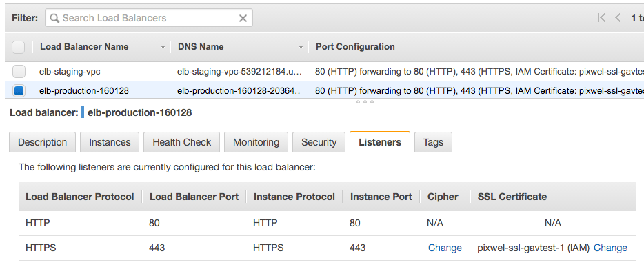Sort by DNS Name column header

tap(201, 47)
